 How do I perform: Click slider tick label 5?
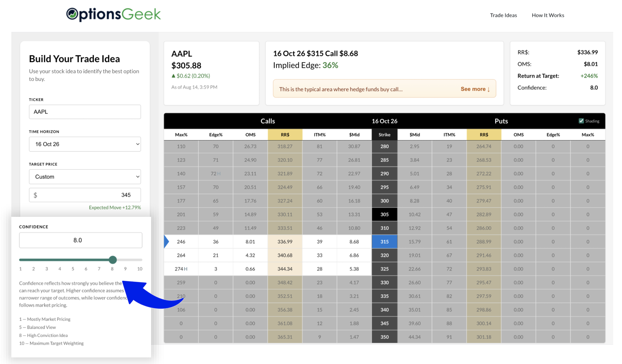coord(73,269)
